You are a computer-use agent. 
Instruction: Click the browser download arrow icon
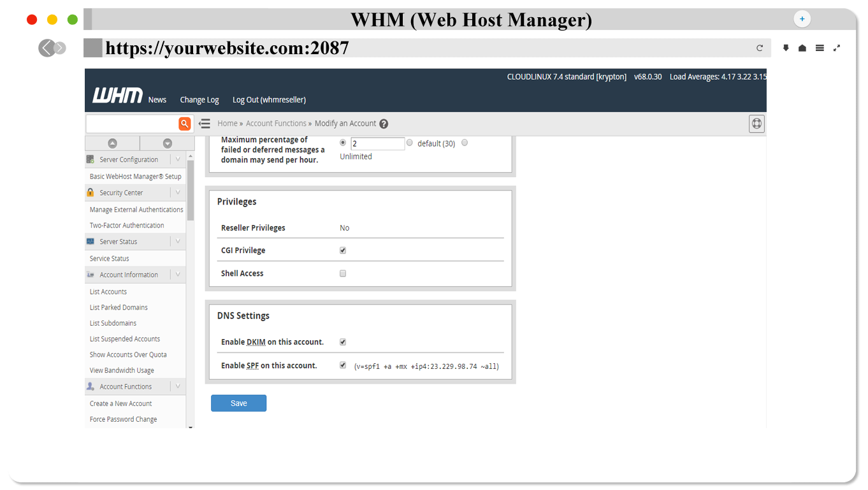(786, 48)
